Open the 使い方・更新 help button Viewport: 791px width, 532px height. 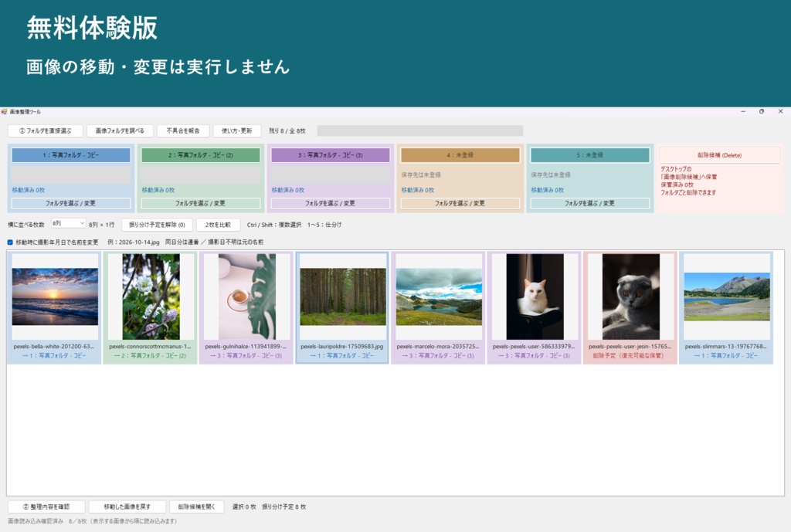[x=236, y=130]
